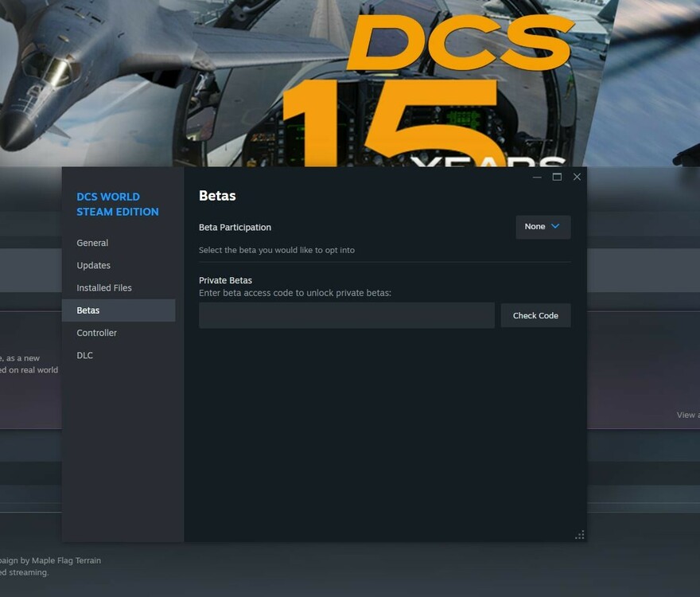Minimize the properties dialog
The image size is (700, 597).
pos(537,177)
